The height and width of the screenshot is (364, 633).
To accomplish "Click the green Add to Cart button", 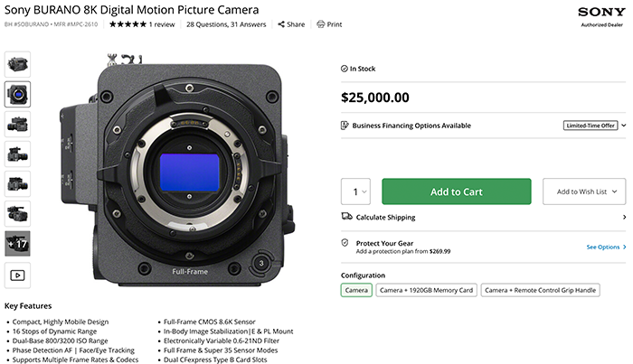I will [x=457, y=191].
